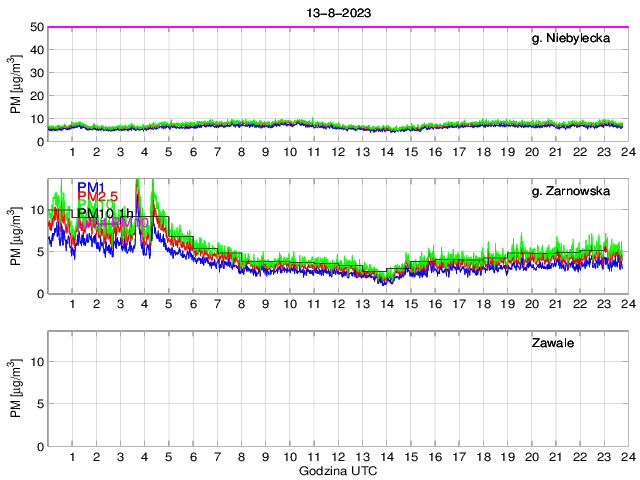The width and height of the screenshot is (640, 480).
Task: Click hour 1 tick on top chart
Action: [73, 152]
